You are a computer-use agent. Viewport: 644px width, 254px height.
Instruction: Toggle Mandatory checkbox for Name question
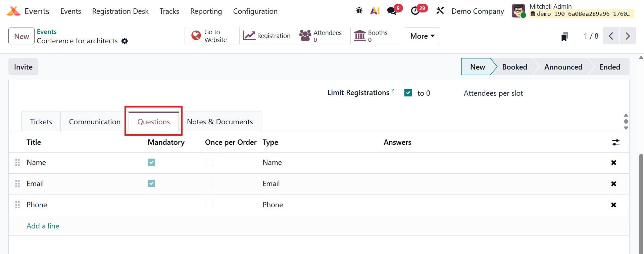[x=151, y=163]
